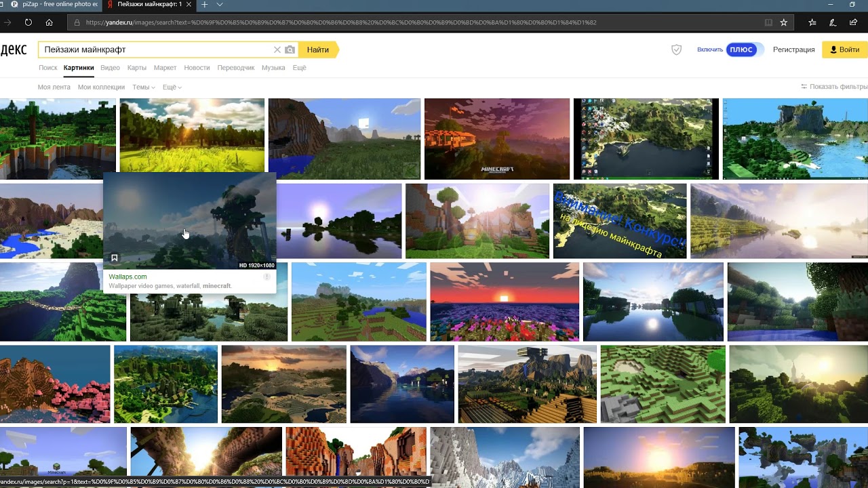
Task: Open the favorites hub icon
Action: coord(812,22)
